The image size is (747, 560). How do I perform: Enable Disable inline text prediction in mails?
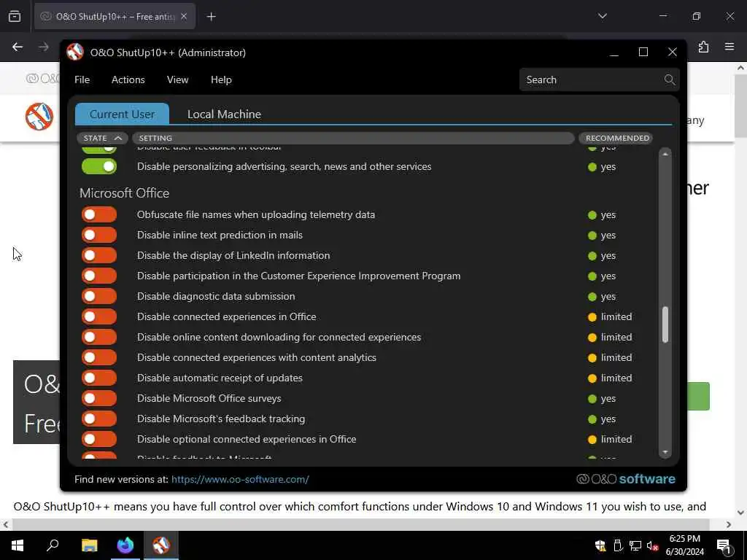99,236
